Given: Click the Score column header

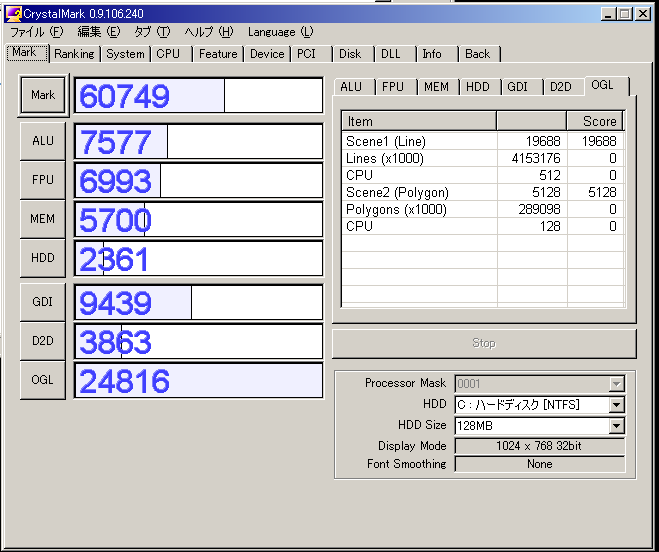Looking at the screenshot, I should [595, 121].
